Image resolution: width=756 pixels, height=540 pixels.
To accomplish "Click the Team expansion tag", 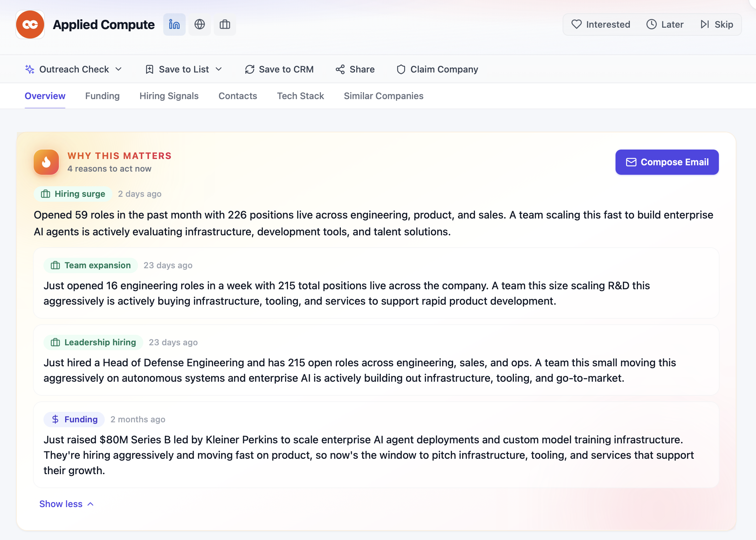I will click(x=91, y=265).
